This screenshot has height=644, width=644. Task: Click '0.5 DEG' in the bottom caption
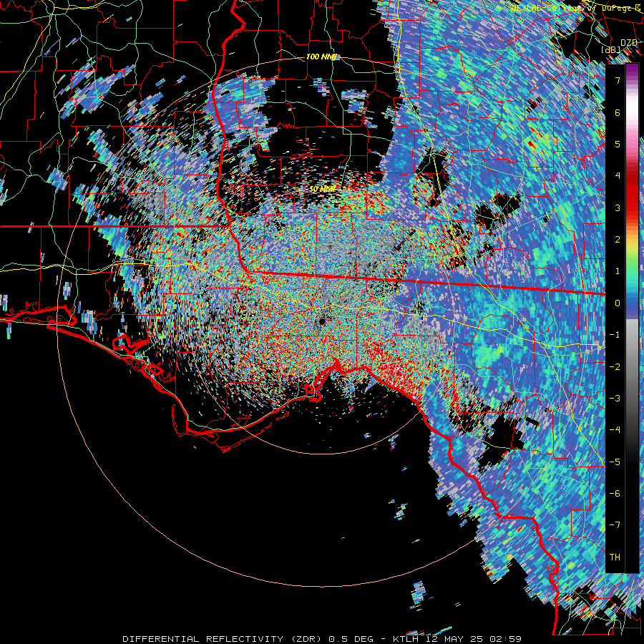click(351, 639)
